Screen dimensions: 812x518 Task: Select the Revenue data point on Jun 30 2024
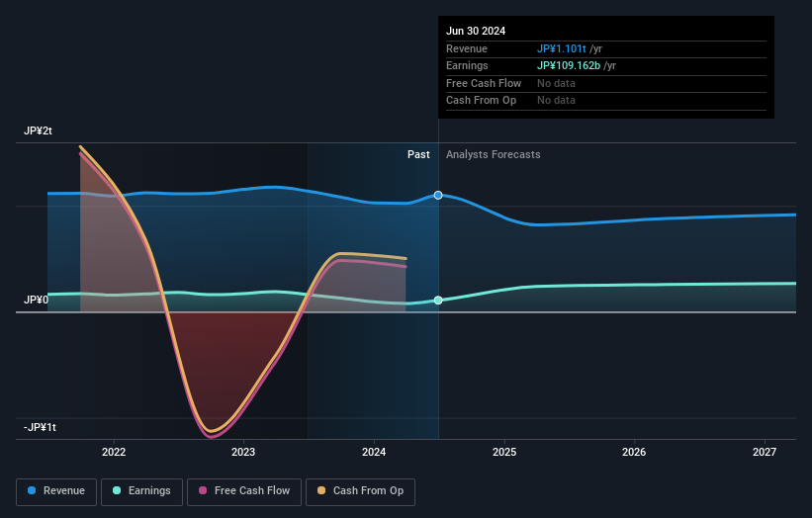(x=438, y=195)
